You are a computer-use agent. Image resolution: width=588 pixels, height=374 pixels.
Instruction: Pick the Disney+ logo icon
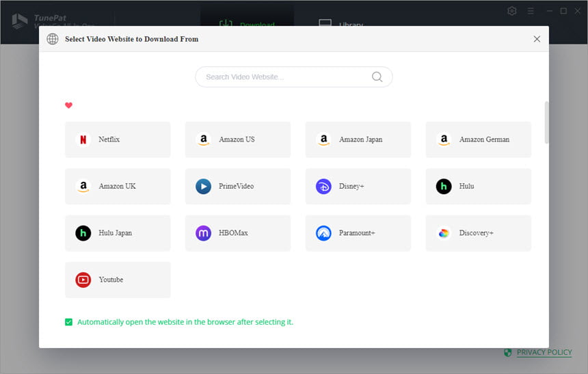tap(323, 187)
